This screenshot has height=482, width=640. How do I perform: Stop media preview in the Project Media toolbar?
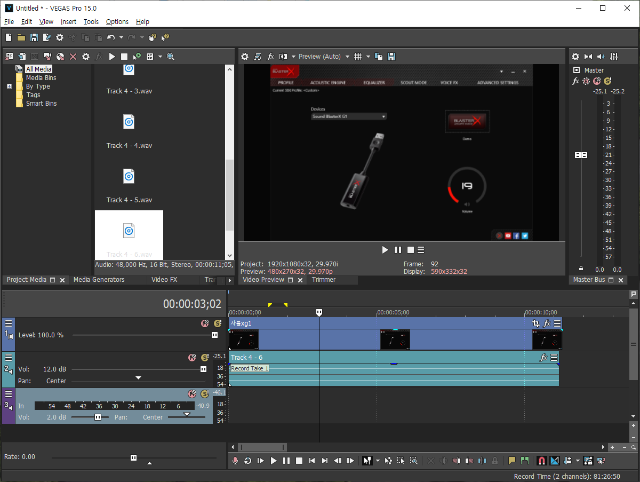pos(124,57)
